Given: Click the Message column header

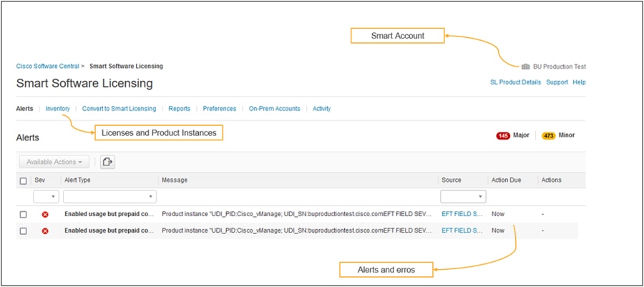Looking at the screenshot, I should 175,180.
